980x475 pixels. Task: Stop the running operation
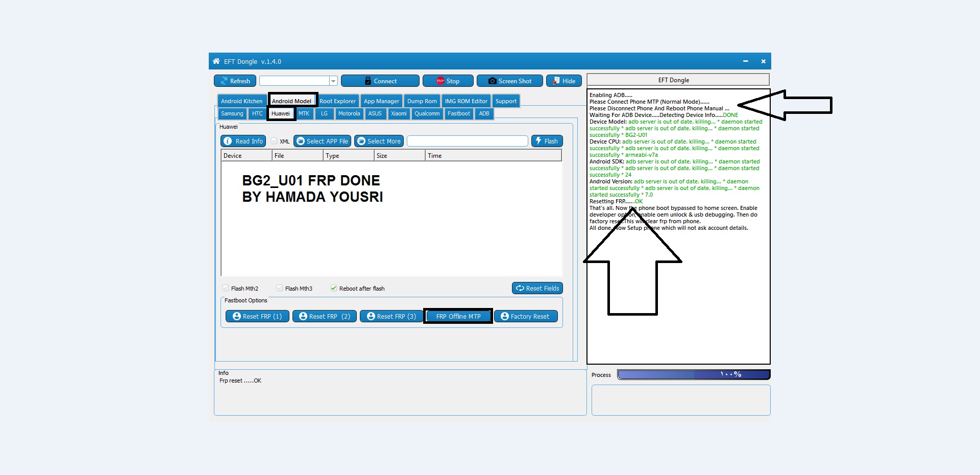pos(448,81)
